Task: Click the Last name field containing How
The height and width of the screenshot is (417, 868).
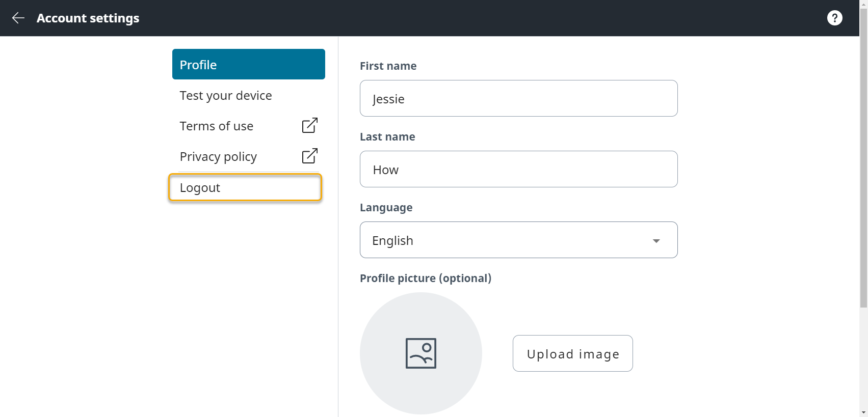Action: pyautogui.click(x=519, y=169)
